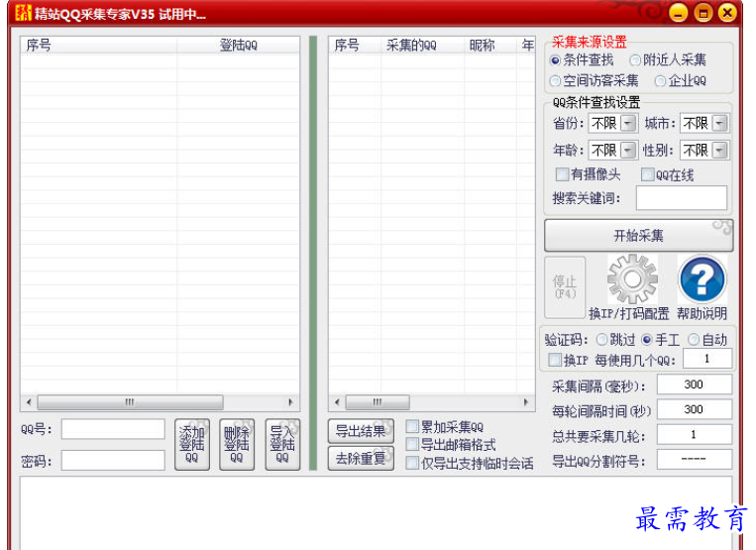Image resolution: width=756 pixels, height=550 pixels.
Task: Click inside the bottom log text area
Action: click(377, 513)
